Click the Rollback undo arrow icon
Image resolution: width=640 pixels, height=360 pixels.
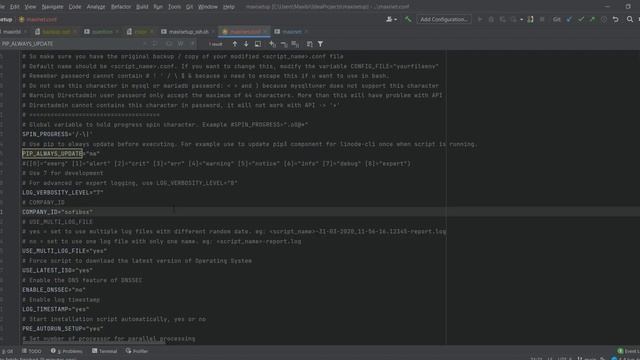[x=616, y=19]
